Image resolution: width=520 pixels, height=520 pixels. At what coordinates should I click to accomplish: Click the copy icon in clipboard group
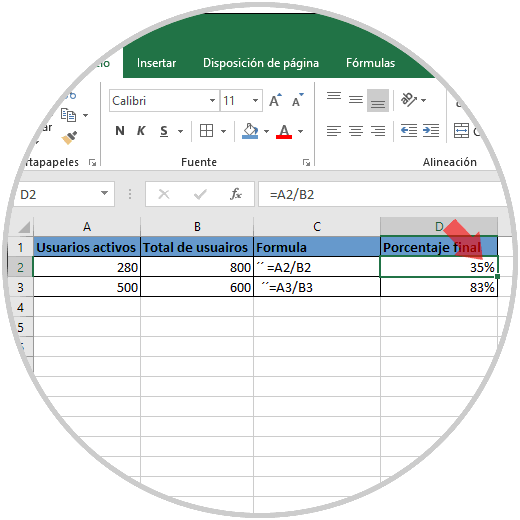point(68,115)
